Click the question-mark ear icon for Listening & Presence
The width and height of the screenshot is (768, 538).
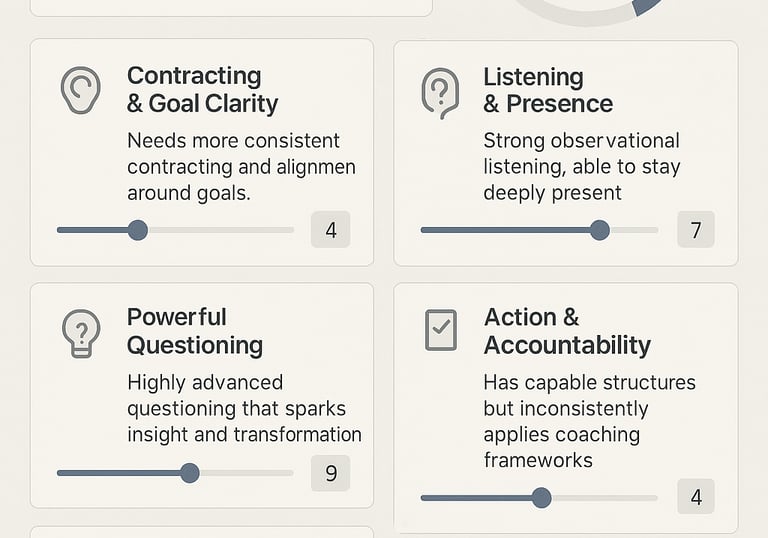[440, 94]
